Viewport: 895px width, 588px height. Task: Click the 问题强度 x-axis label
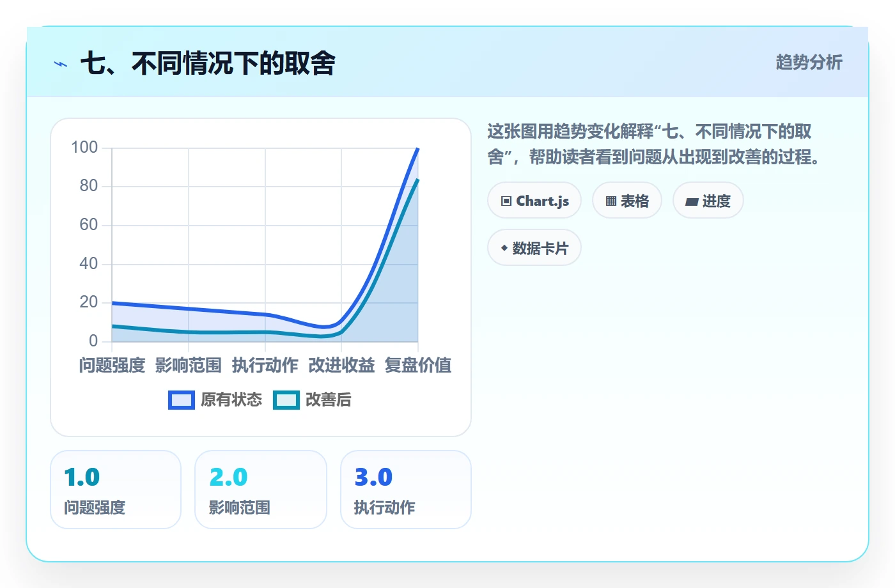(113, 366)
